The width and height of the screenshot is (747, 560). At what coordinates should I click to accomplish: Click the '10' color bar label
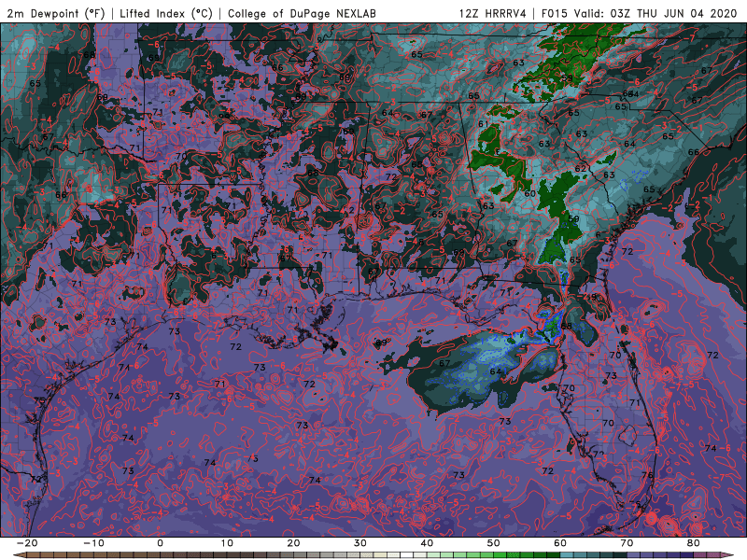[227, 543]
